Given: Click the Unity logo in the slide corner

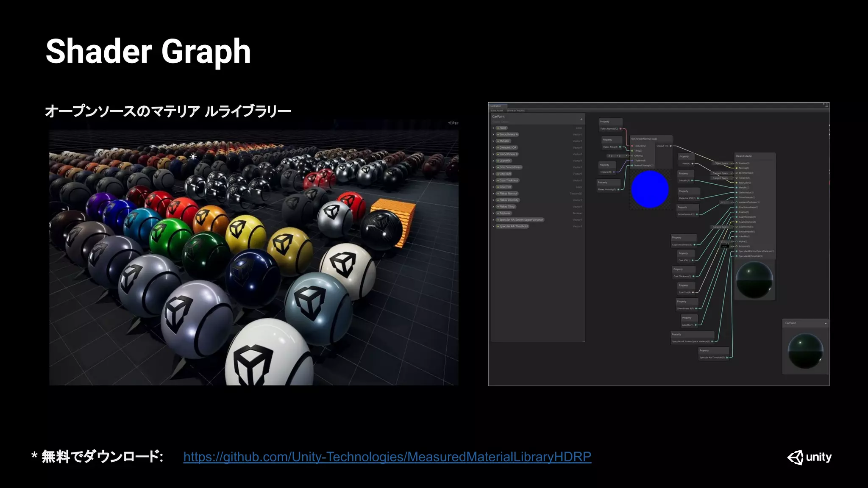Looking at the screenshot, I should [x=810, y=457].
